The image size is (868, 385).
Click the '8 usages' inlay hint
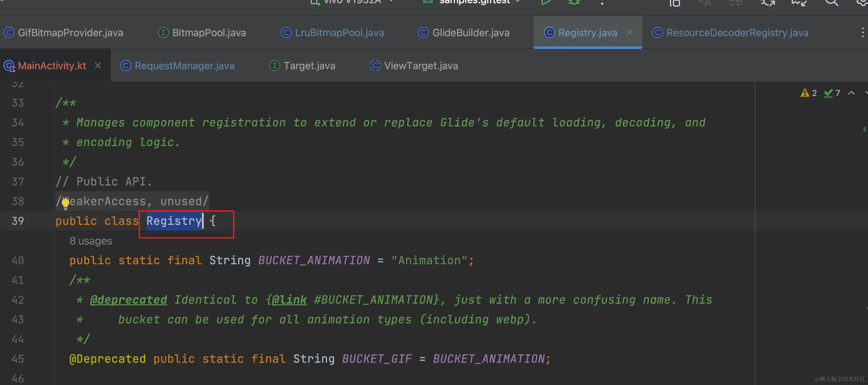pos(91,241)
